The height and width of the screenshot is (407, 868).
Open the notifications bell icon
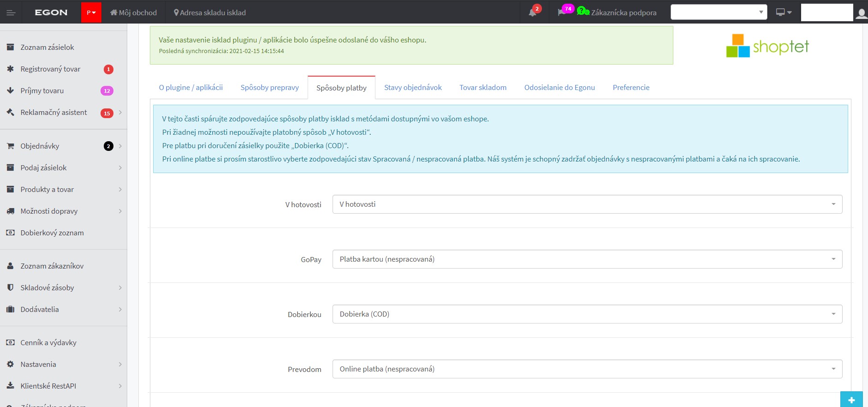533,12
